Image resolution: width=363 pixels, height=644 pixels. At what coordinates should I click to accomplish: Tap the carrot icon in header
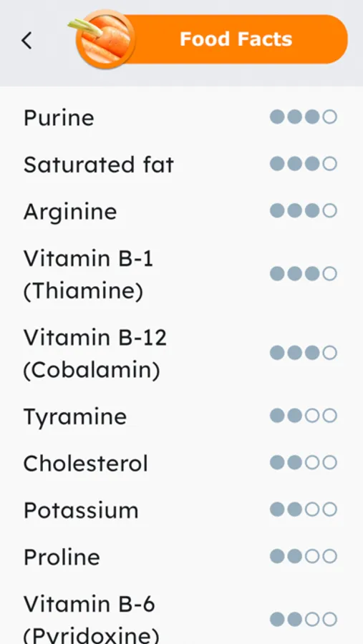[x=103, y=39]
